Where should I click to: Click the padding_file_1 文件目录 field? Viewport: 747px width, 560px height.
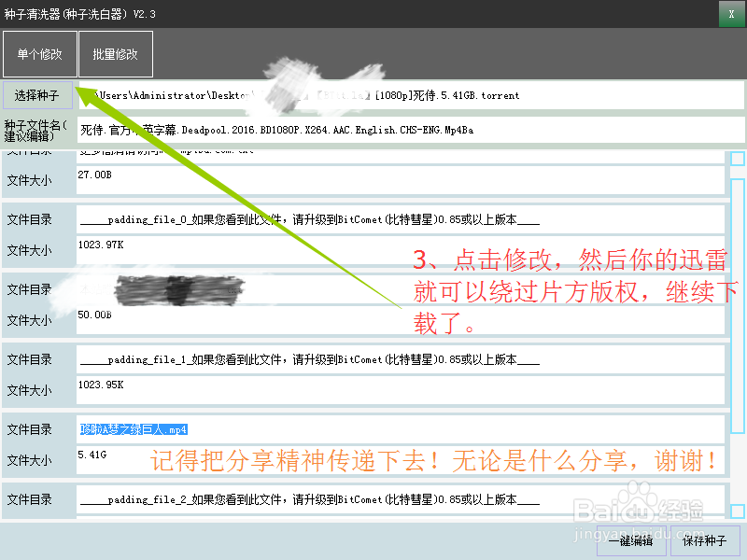(401, 359)
